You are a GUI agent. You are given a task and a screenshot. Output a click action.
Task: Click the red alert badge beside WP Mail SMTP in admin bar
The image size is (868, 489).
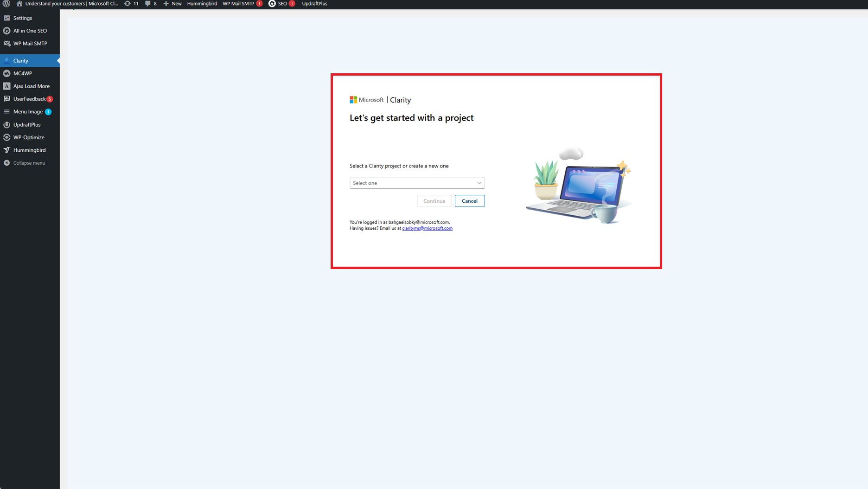click(x=260, y=3)
